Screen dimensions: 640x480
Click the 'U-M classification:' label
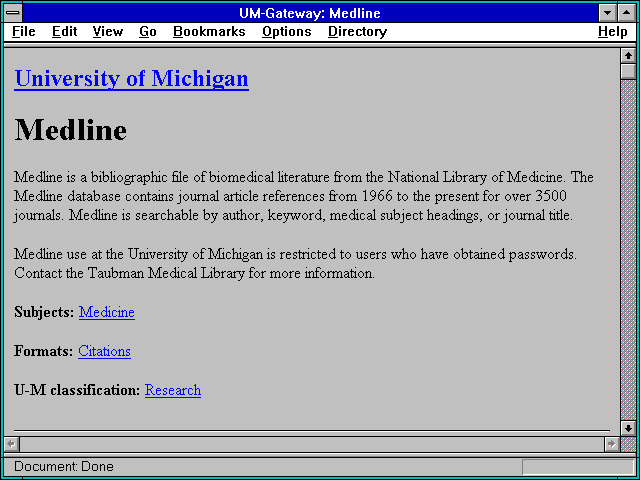(x=77, y=390)
